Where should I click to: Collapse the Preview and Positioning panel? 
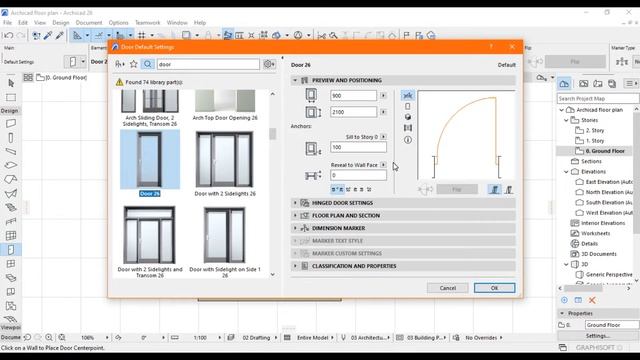(295, 80)
